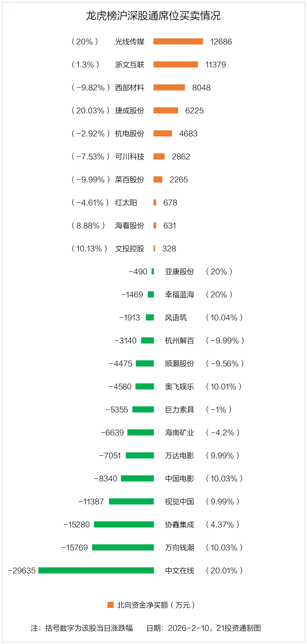Click the orange bar for 光线传媒
The image size is (307, 644).
(178, 41)
